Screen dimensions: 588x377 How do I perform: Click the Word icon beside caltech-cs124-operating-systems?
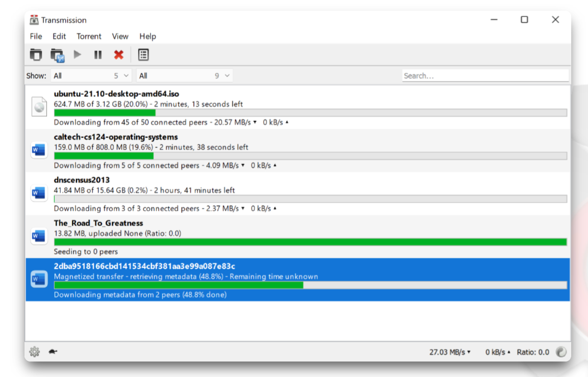tap(39, 150)
